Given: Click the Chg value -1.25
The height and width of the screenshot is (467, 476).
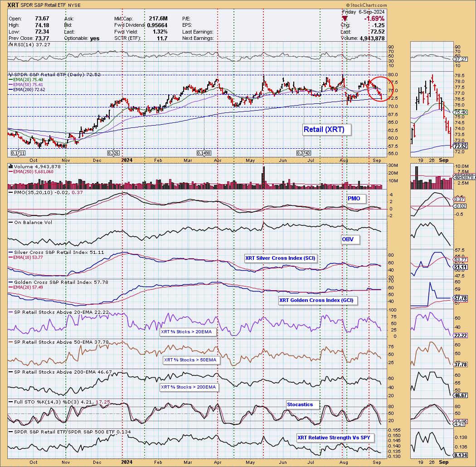Looking at the screenshot, I should click(x=378, y=25).
